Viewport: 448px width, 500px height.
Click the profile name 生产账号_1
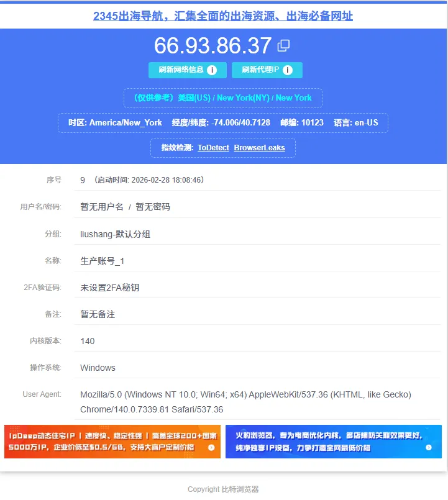(x=102, y=261)
